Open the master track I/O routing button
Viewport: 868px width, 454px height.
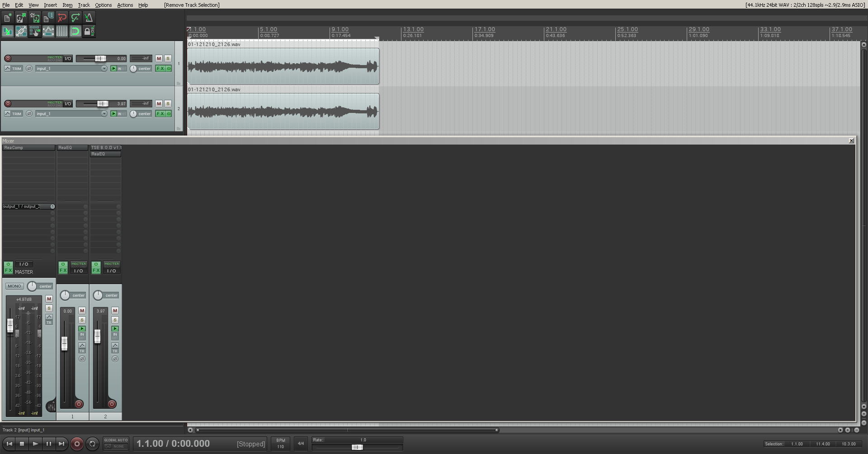coord(24,264)
